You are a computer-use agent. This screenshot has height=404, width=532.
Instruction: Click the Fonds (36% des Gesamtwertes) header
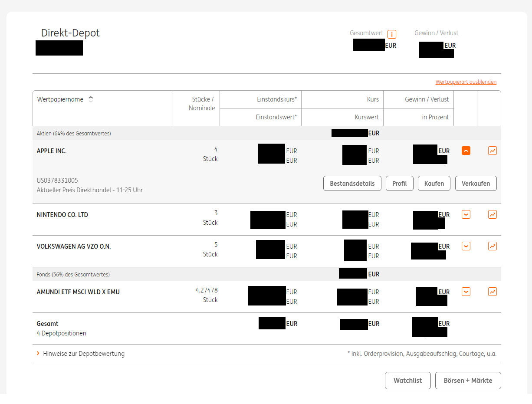click(x=73, y=275)
